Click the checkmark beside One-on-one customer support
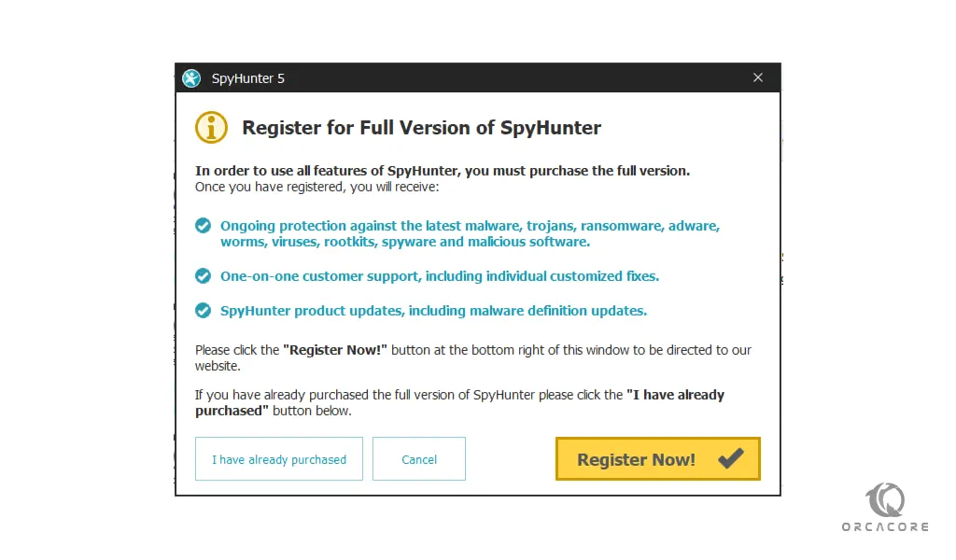Screen dimensions: 956x560 tap(203, 276)
